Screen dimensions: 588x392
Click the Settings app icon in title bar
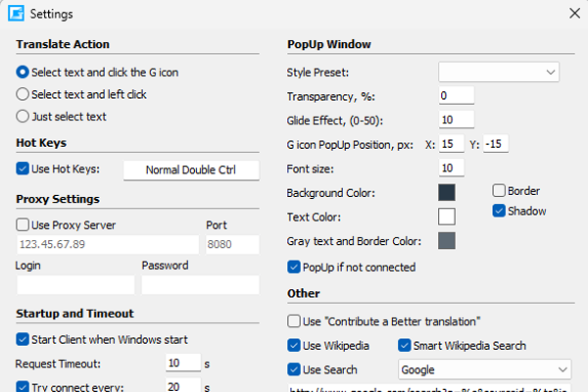[15, 14]
